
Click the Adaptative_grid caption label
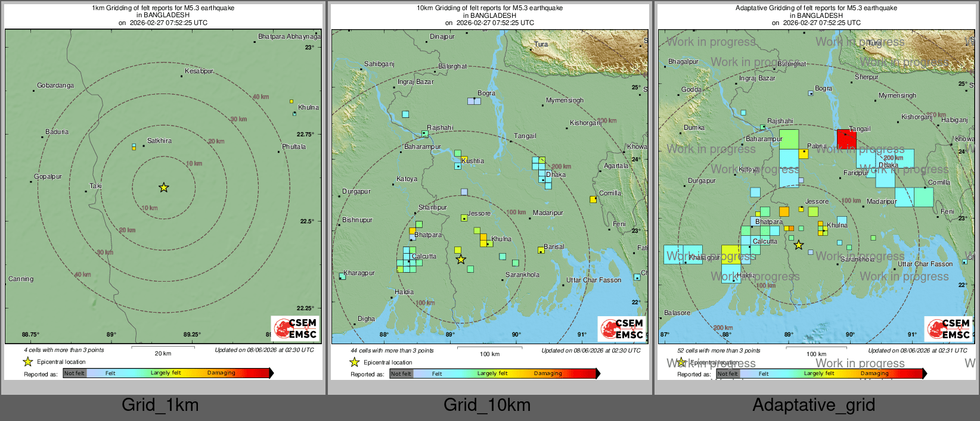pyautogui.click(x=814, y=405)
